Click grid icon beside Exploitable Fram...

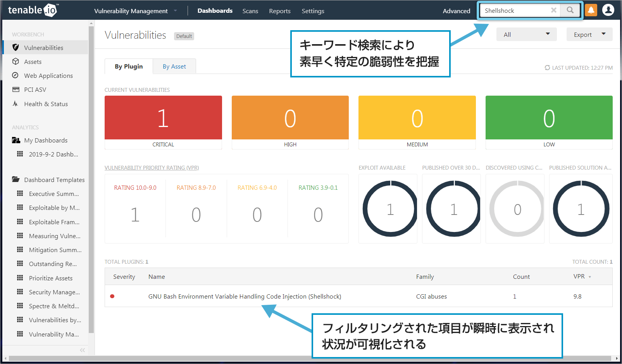20,221
